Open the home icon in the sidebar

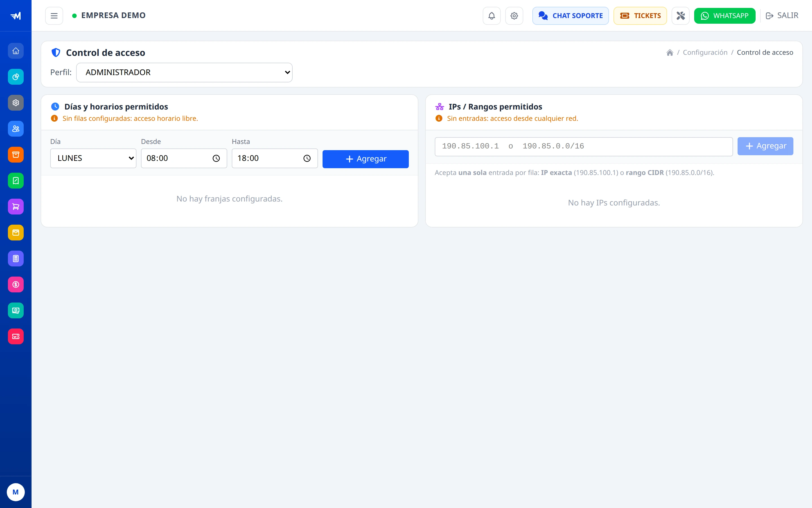coord(16,51)
